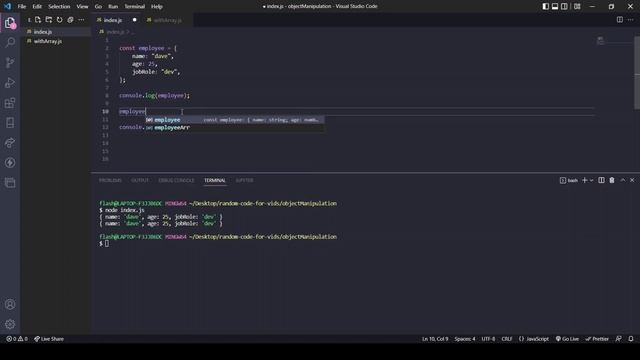This screenshot has height=360, width=640.
Task: Switch to the withArray.js editor tab
Action: [167, 20]
